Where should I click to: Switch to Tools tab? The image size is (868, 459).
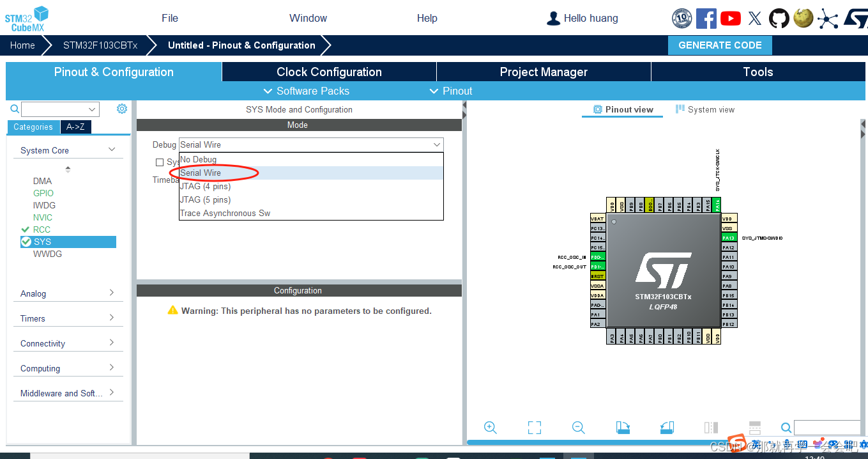758,72
